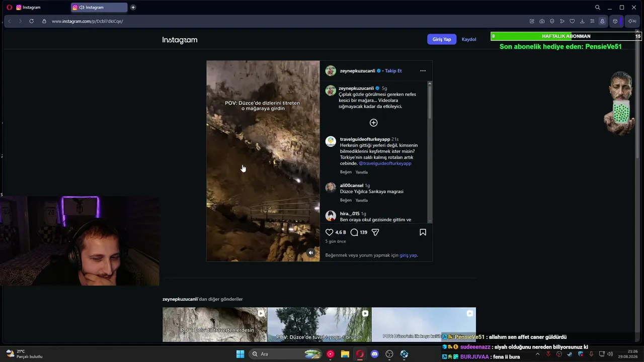Open the post's three-dot options menu
Viewport: 644px width, 362px height.
423,71
